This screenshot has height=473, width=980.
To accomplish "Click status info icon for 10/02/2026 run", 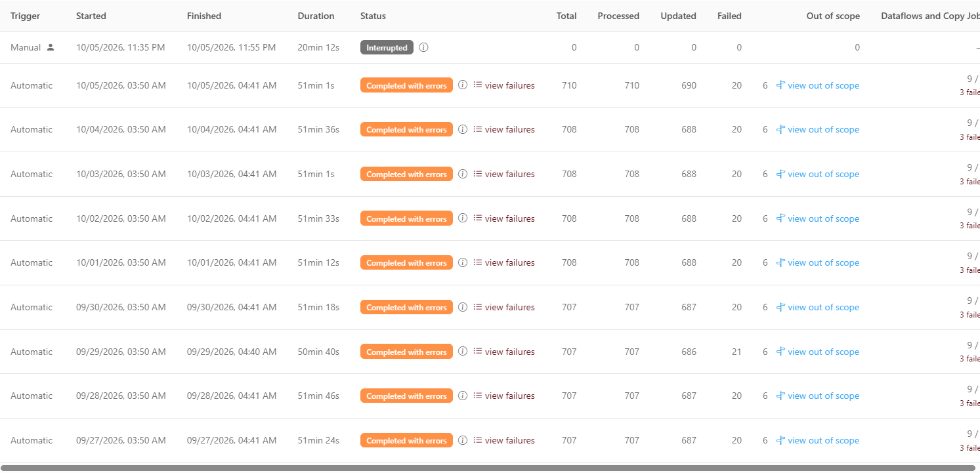I will pyautogui.click(x=463, y=218).
